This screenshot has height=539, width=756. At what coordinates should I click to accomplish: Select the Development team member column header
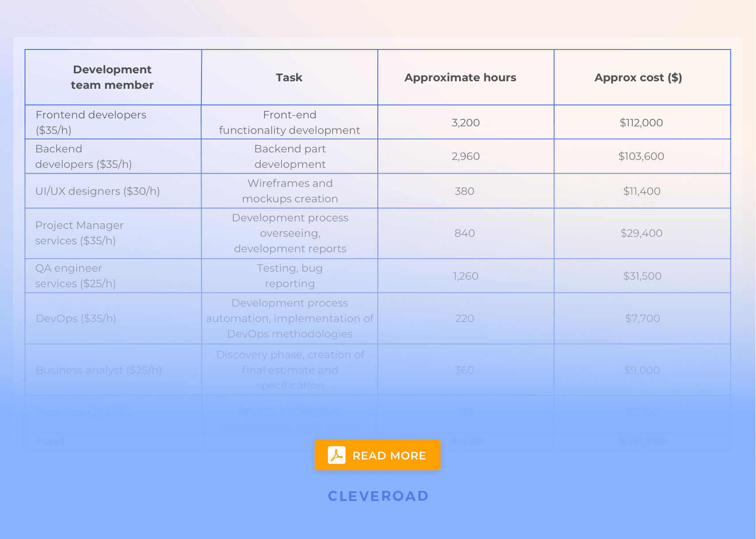click(x=113, y=77)
